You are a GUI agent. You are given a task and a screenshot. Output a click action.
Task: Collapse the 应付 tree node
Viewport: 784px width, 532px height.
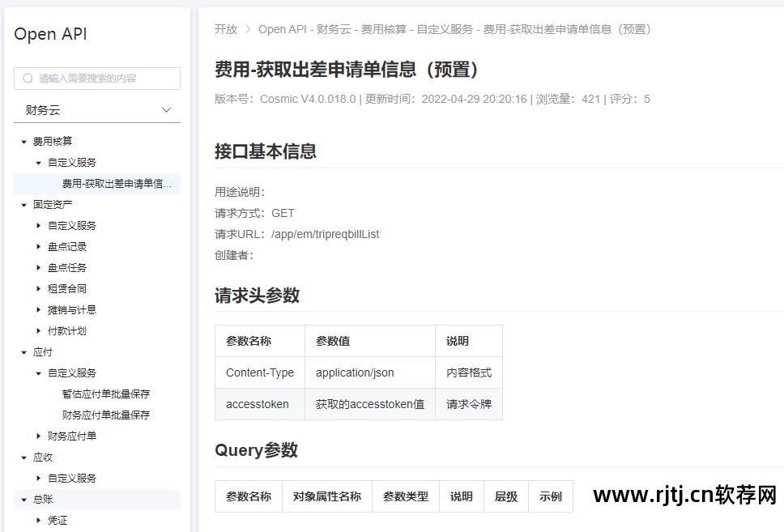[23, 351]
